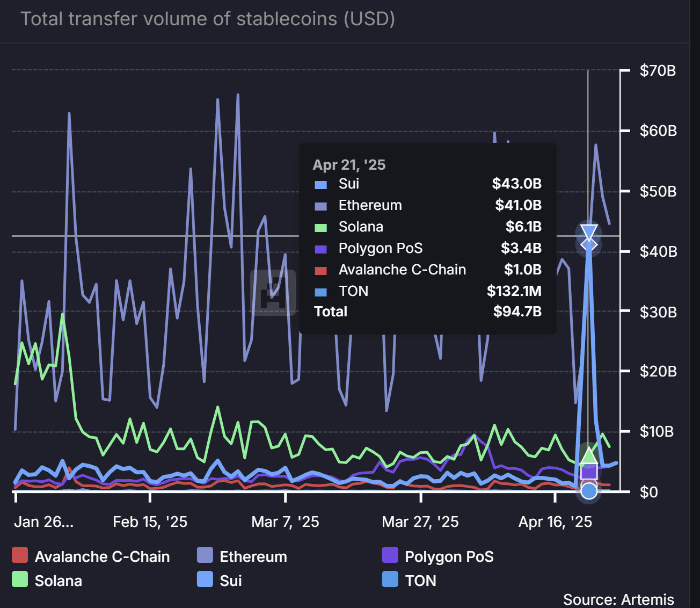This screenshot has height=608, width=700.
Task: Click the Polygon PoS square data marker
Action: tap(589, 472)
